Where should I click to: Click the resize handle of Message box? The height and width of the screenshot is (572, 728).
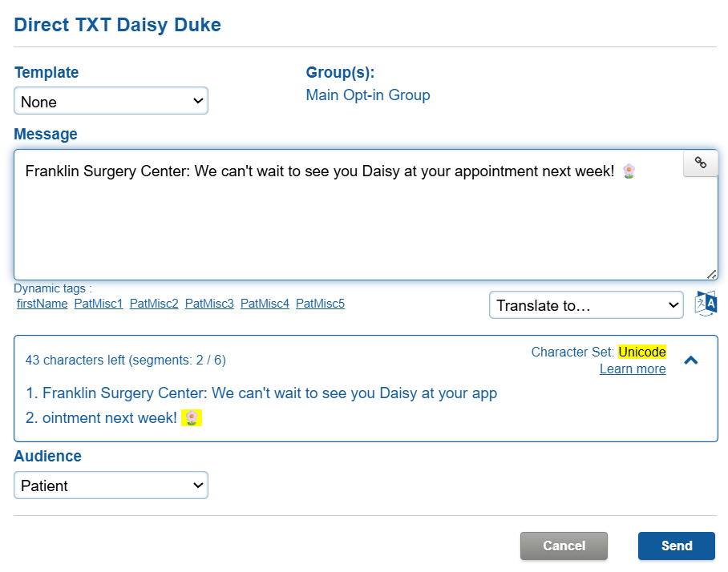point(712,274)
